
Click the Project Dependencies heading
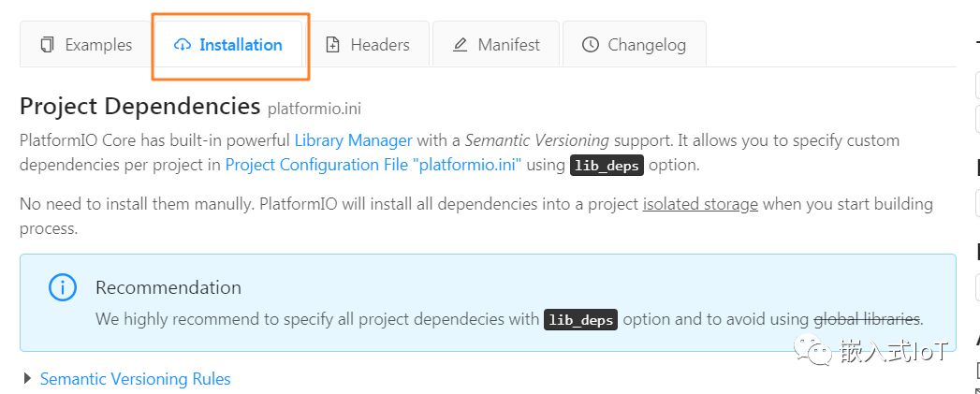point(139,106)
